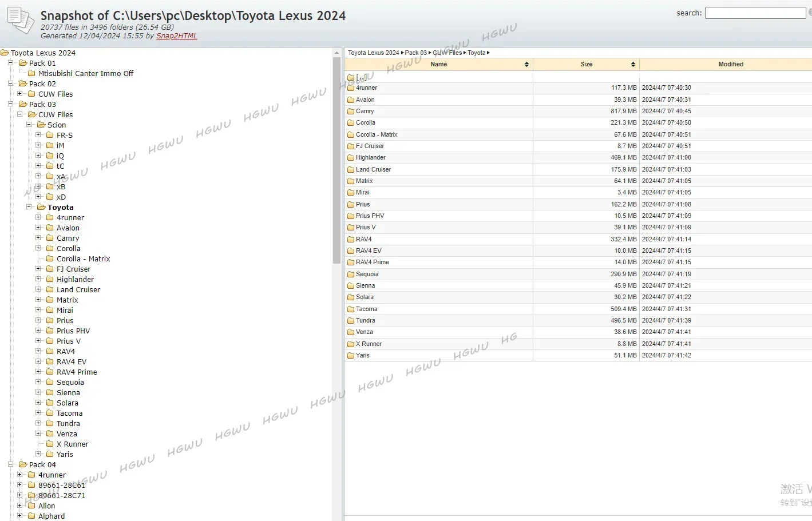Click the Corolla folder icon in the file list
812x521 pixels.
pyautogui.click(x=351, y=123)
